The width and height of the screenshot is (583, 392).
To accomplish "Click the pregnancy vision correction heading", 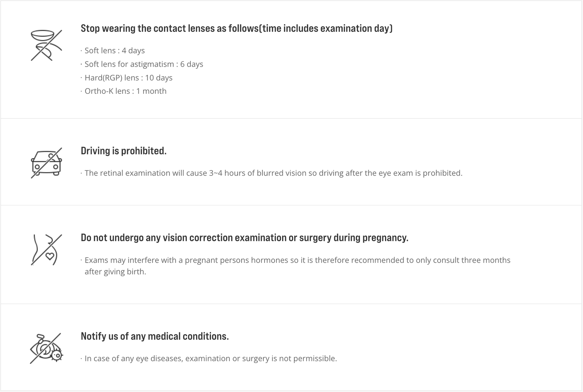I will (x=244, y=238).
